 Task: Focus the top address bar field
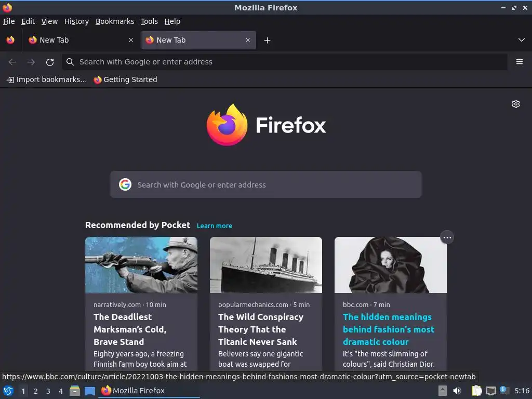pyautogui.click(x=284, y=62)
